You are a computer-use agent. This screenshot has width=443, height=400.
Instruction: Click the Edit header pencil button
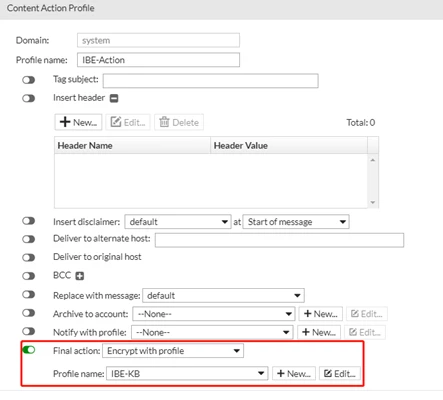[128, 122]
